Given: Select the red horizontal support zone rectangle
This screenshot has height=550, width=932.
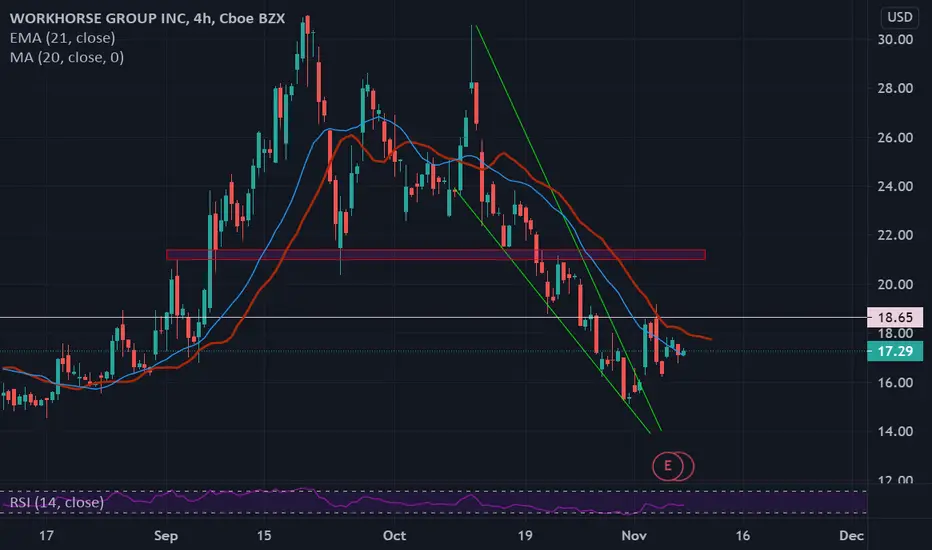Looking at the screenshot, I should pyautogui.click(x=436, y=254).
